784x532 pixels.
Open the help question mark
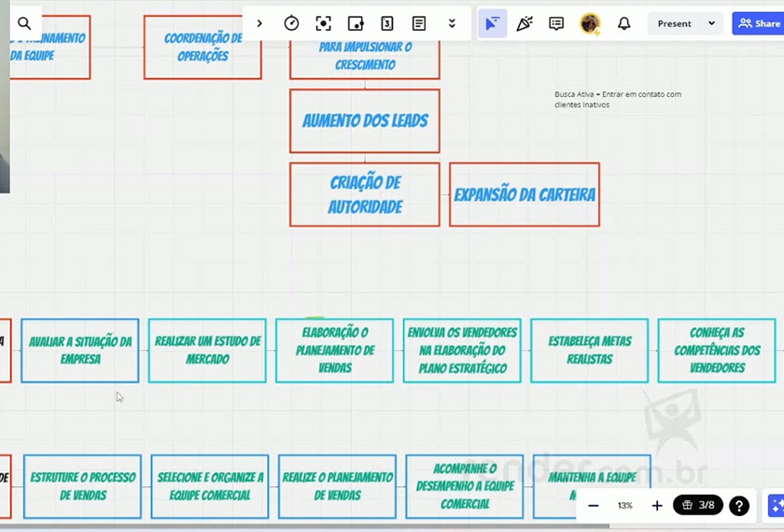(738, 506)
